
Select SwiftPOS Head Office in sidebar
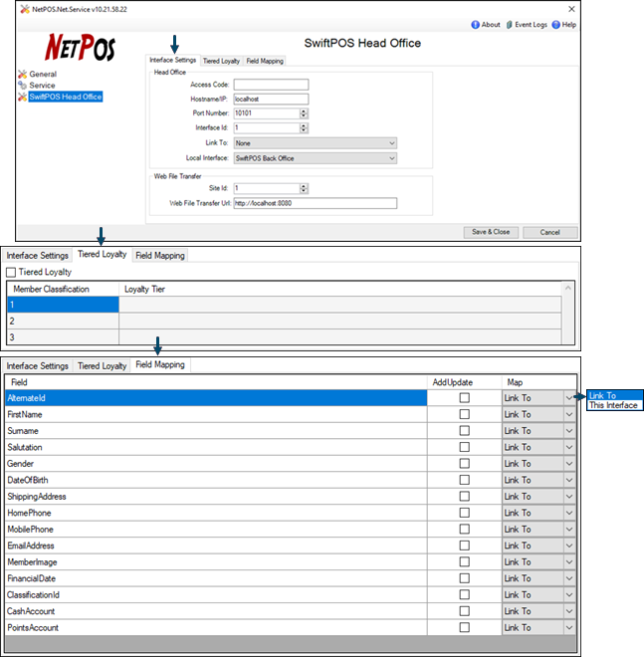click(x=66, y=97)
